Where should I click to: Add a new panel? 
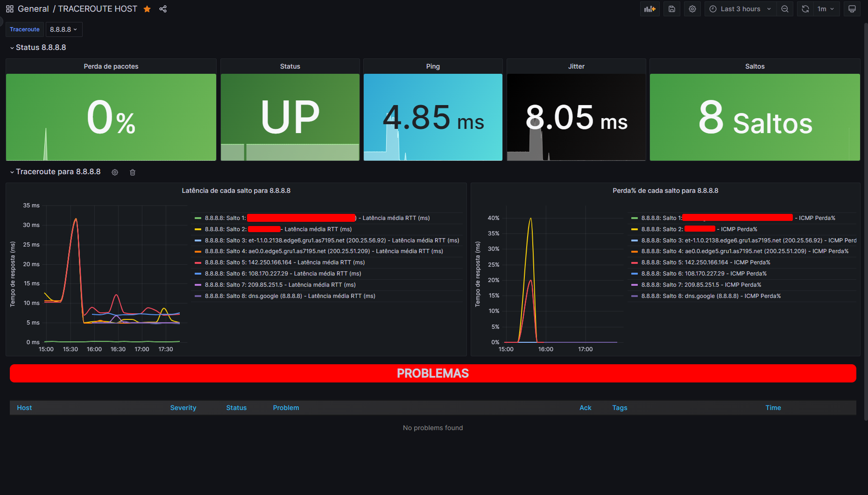pyautogui.click(x=649, y=9)
